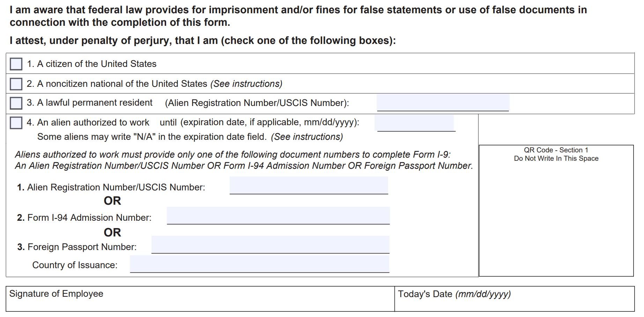Check the citizen of the United States box
The image size is (644, 317).
pos(16,64)
